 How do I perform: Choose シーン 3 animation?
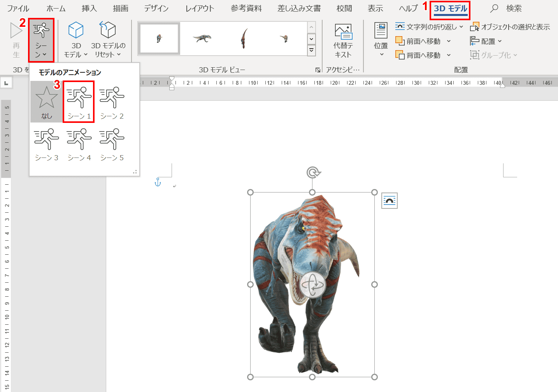click(x=46, y=144)
